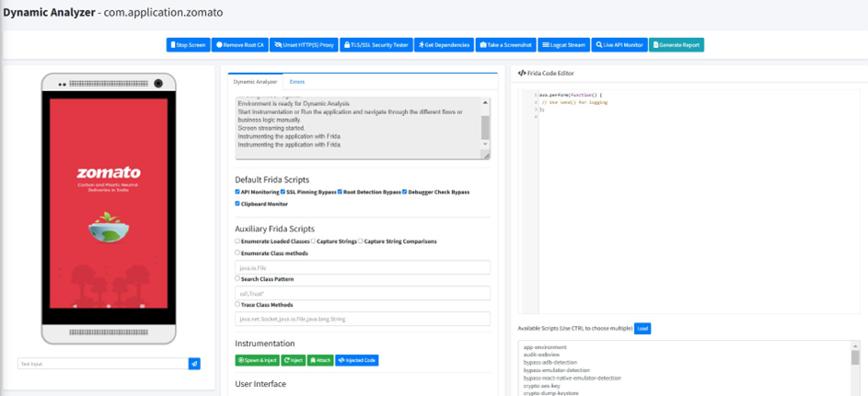Image resolution: width=868 pixels, height=396 pixels.
Task: Enable the Search Class Pattern checkbox
Action: pyautogui.click(x=237, y=279)
